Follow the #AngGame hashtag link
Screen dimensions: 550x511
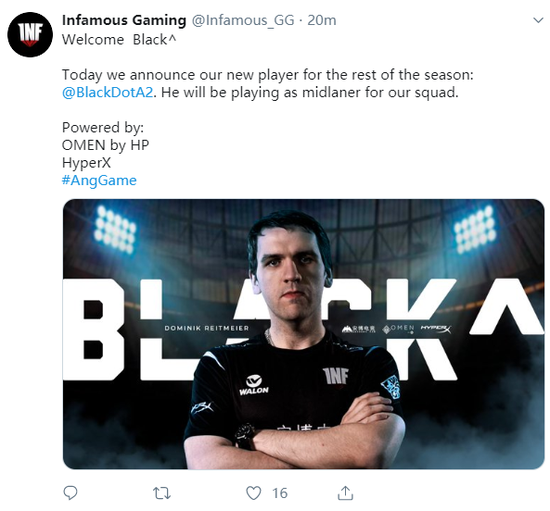pos(99,180)
